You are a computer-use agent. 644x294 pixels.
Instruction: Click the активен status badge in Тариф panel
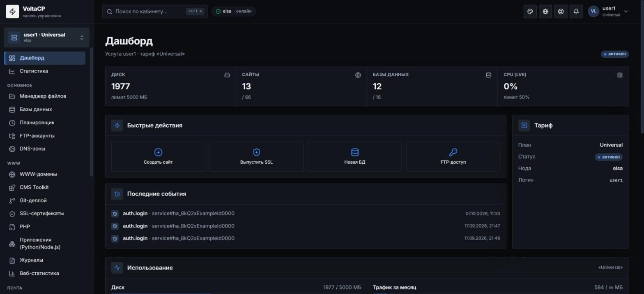(x=609, y=157)
